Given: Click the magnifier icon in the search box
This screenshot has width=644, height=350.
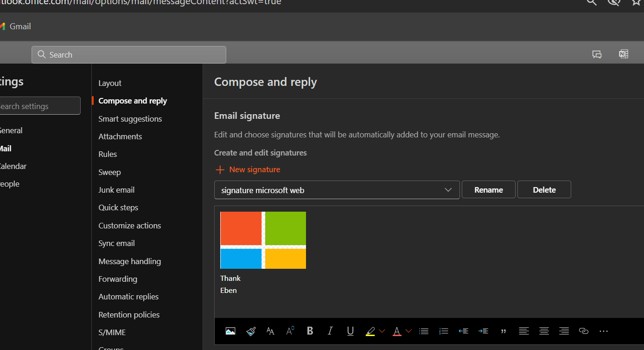Looking at the screenshot, I should (x=42, y=55).
